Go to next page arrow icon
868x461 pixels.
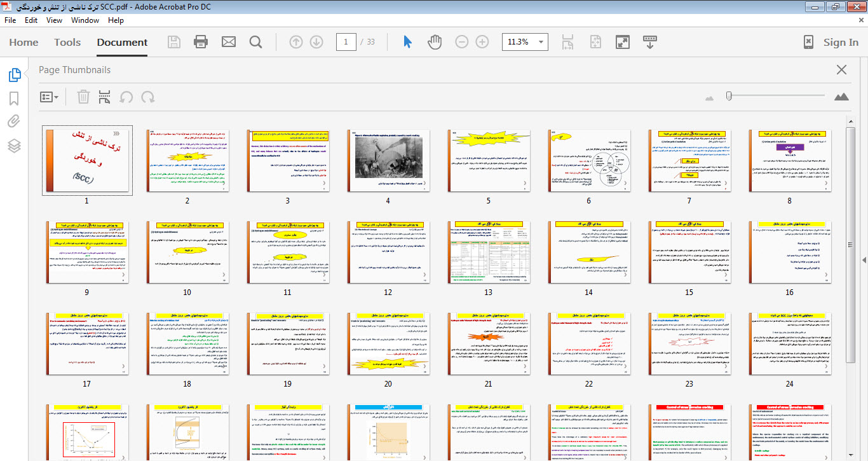(x=316, y=42)
